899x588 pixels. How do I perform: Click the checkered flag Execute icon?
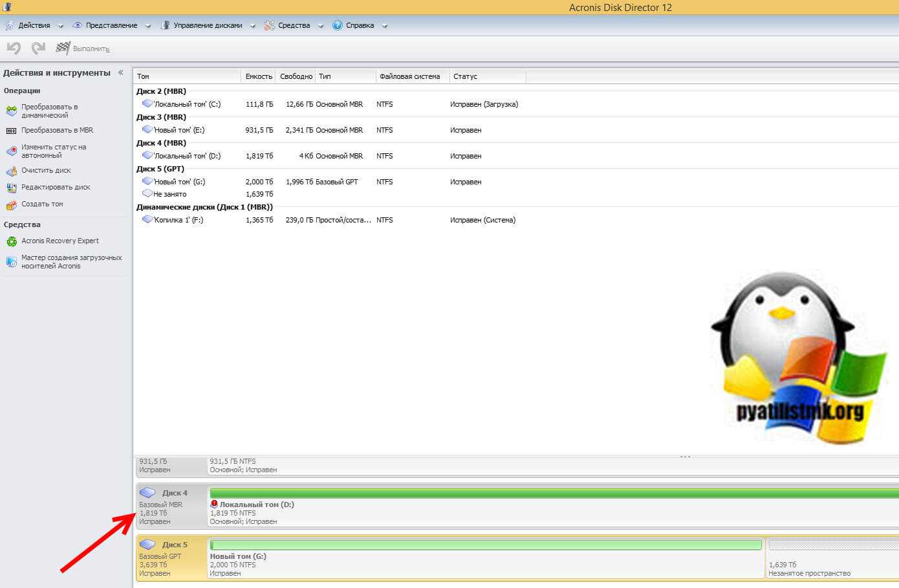click(x=63, y=48)
